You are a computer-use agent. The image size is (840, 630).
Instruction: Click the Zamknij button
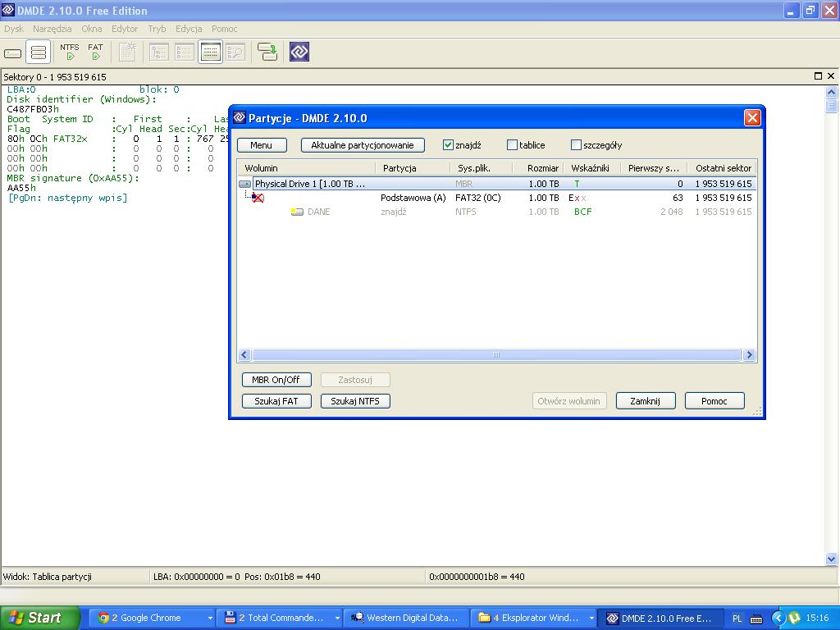coord(645,400)
